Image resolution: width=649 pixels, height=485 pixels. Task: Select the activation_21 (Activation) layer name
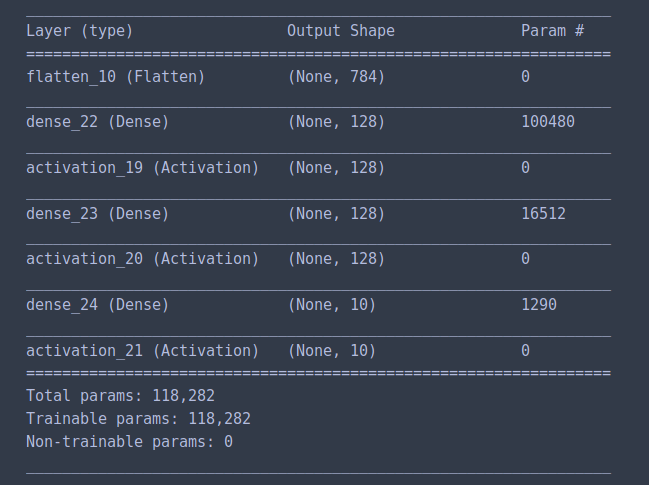click(x=142, y=351)
